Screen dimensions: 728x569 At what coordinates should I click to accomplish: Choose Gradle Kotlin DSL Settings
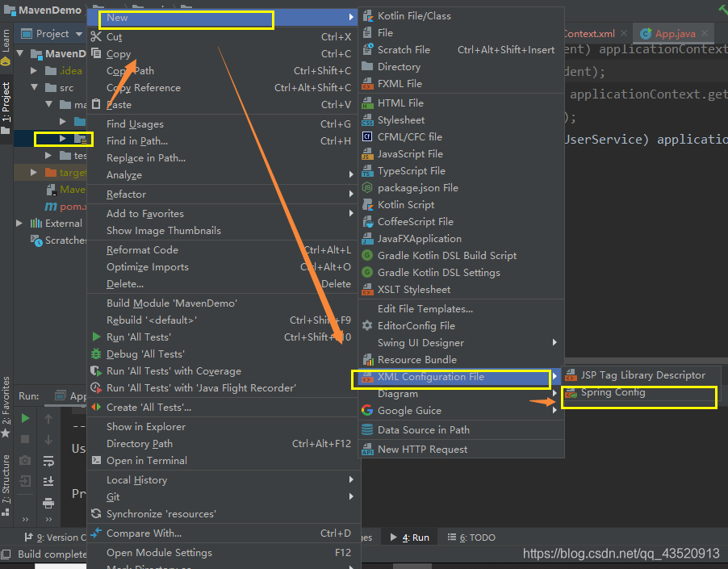pos(461,273)
